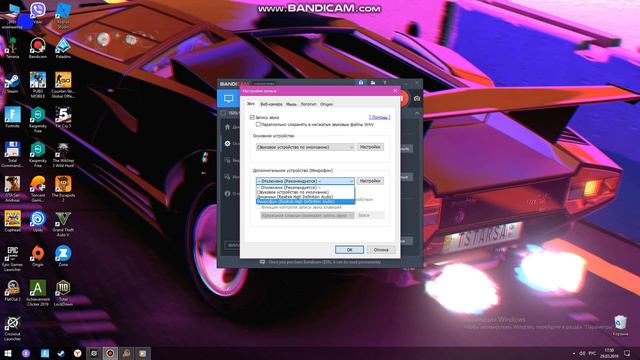Open The Witcher 3 Wild Hunt shortcut
640x360 pixels.
63,154
